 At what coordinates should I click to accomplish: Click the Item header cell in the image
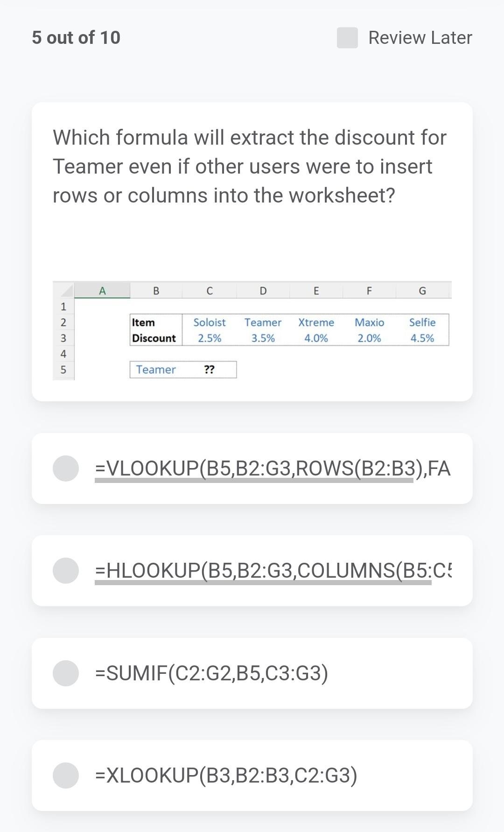pos(141,322)
